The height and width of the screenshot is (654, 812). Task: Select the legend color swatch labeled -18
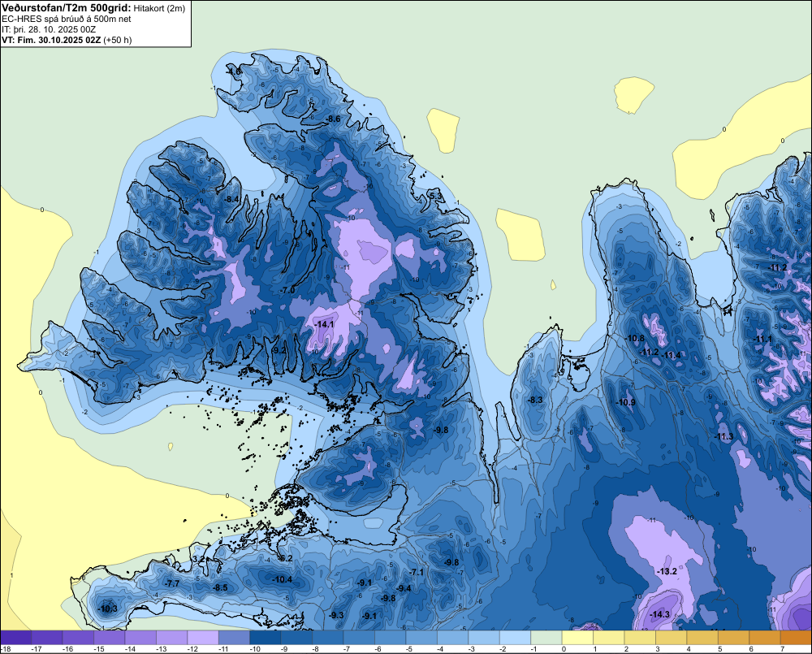click(16, 637)
